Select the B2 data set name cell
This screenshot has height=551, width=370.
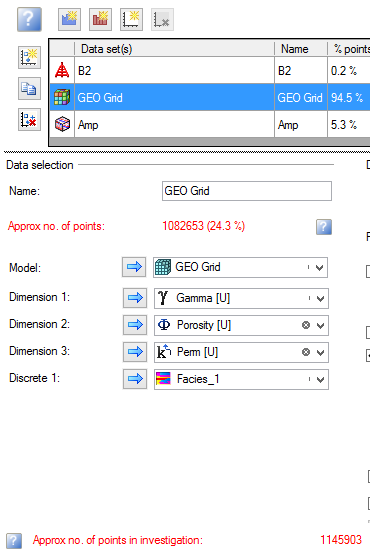[174, 70]
